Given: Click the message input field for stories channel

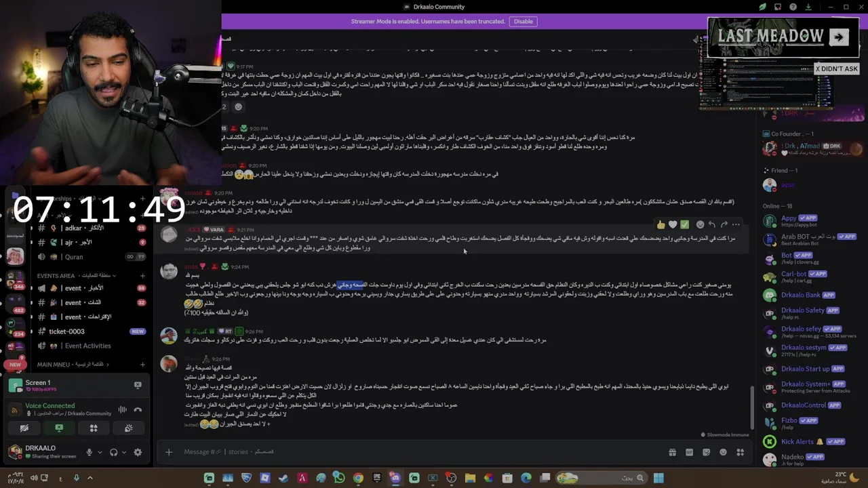Looking at the screenshot, I should [420, 452].
